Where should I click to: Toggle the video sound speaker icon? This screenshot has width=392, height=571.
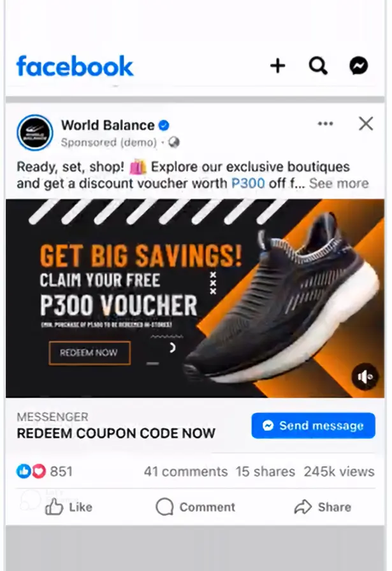[365, 377]
